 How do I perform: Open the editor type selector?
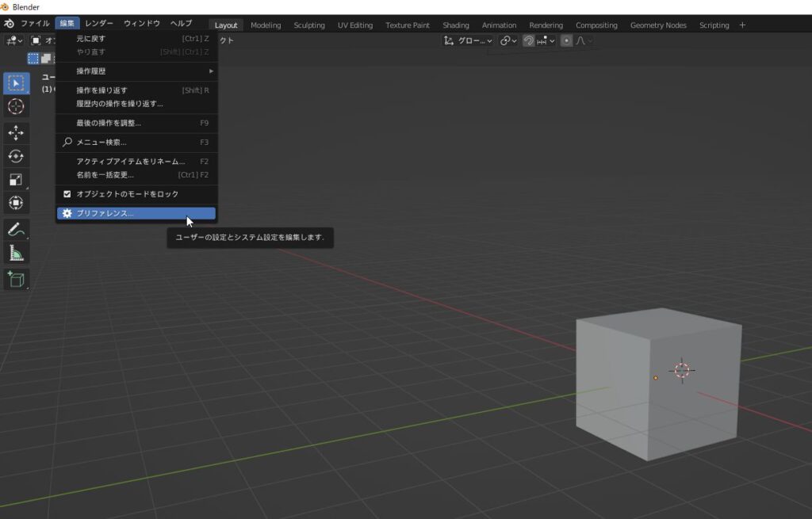pyautogui.click(x=14, y=40)
